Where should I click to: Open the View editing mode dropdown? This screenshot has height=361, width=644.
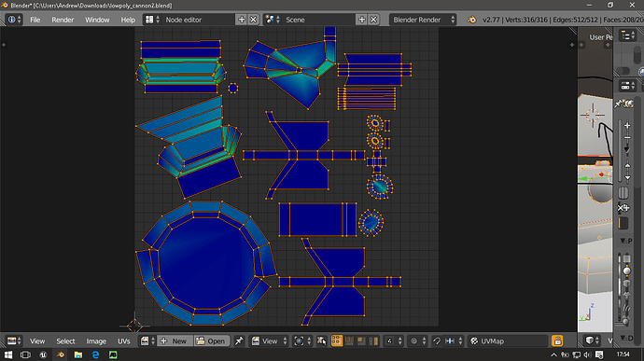pyautogui.click(x=269, y=340)
